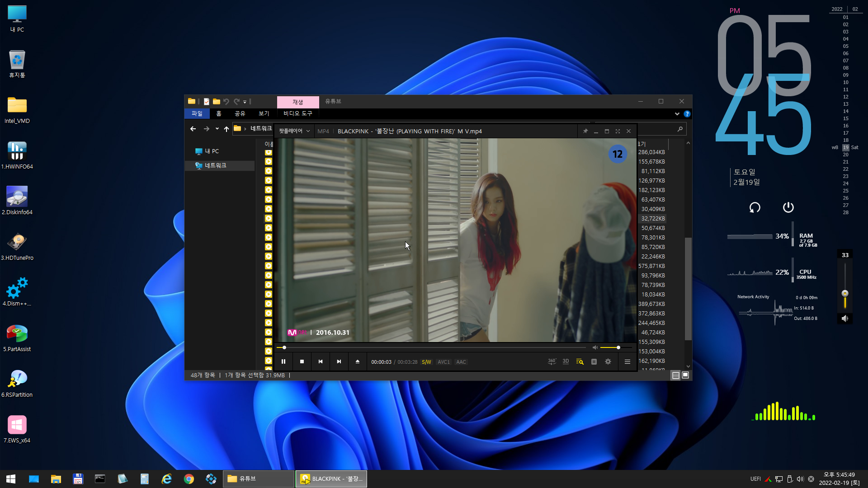Click the desktop widget restart icon
This screenshot has width=868, height=488.
coord(755,207)
